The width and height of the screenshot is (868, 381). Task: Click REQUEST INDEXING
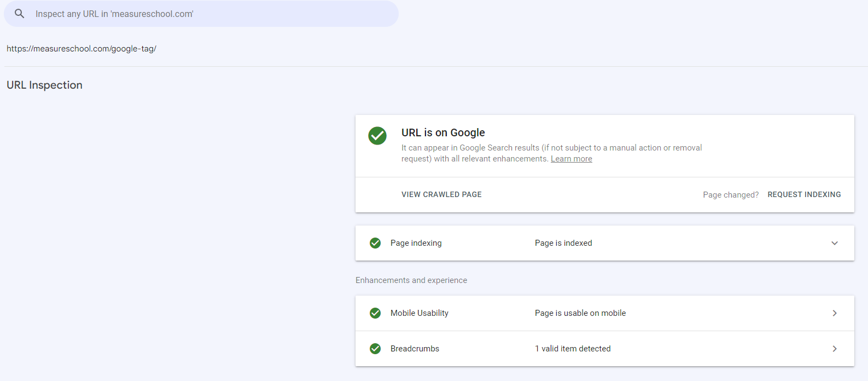coord(804,194)
